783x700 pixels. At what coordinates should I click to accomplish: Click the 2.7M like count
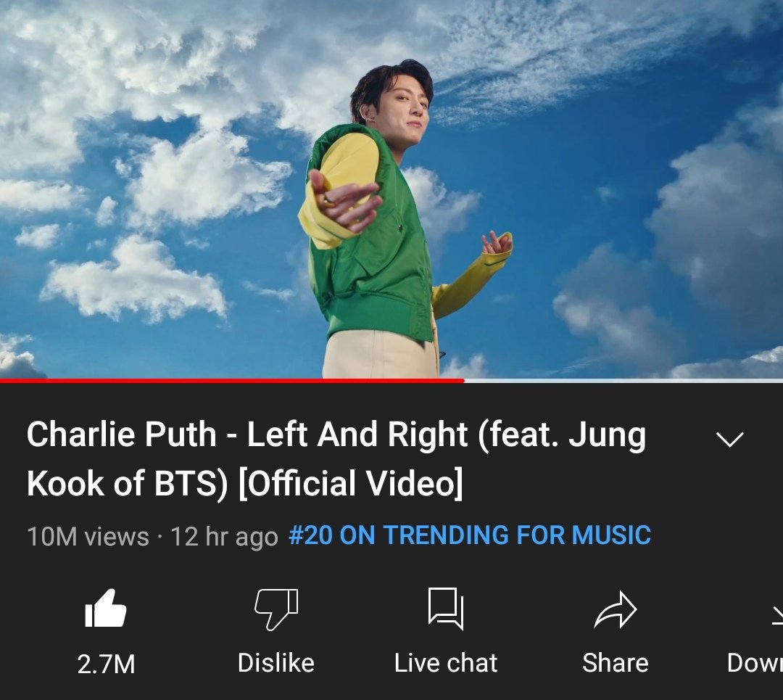click(106, 664)
